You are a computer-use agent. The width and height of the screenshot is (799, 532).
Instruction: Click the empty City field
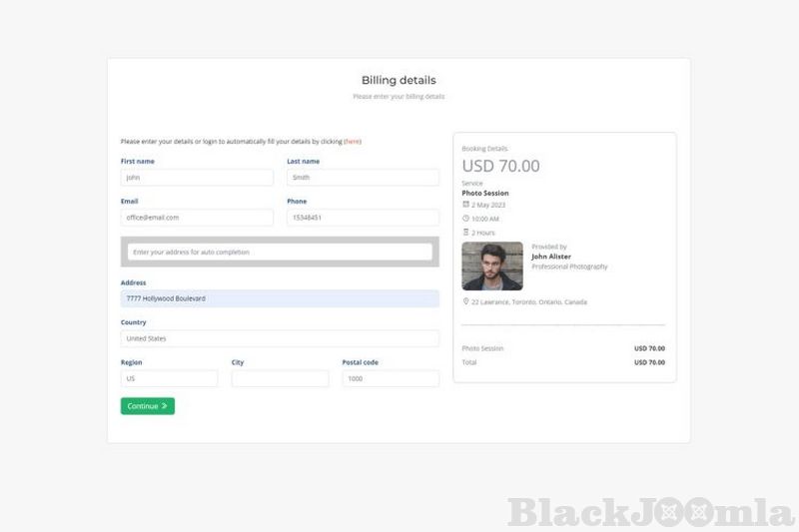click(x=280, y=379)
